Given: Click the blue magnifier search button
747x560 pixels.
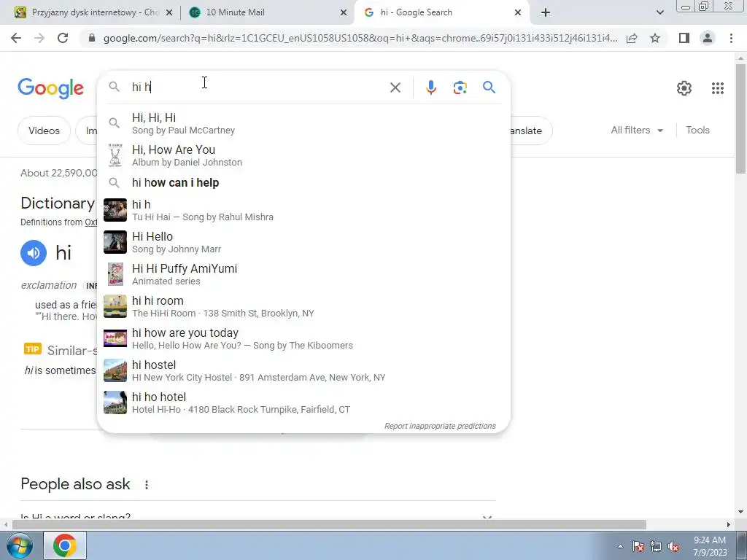Looking at the screenshot, I should (x=489, y=87).
